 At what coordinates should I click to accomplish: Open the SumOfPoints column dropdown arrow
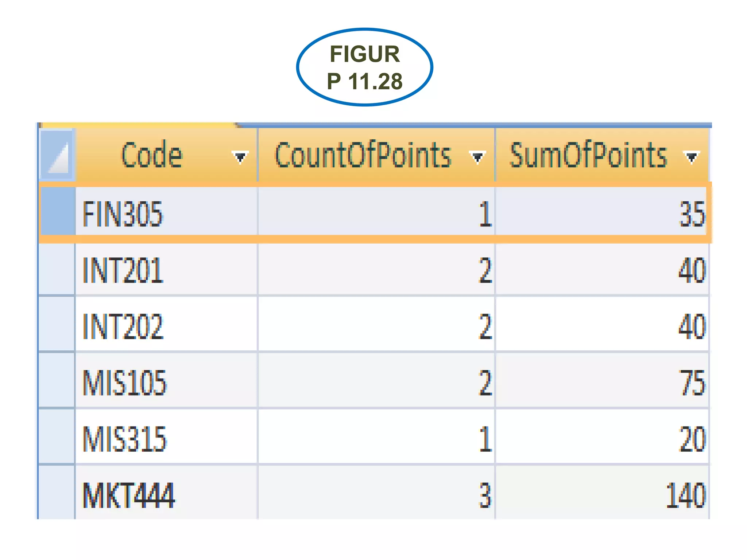pos(691,157)
